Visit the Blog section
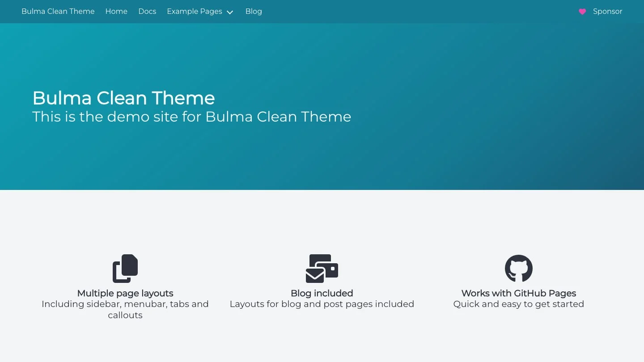 (254, 12)
